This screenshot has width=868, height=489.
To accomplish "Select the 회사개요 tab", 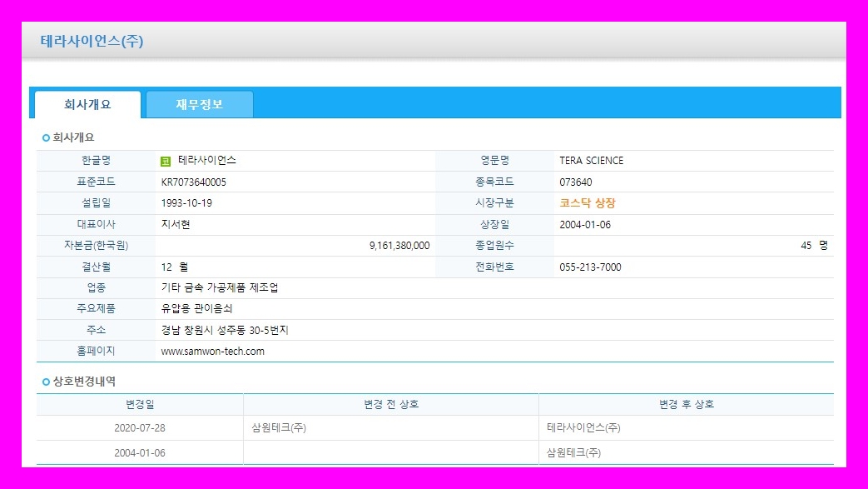I will [87, 104].
